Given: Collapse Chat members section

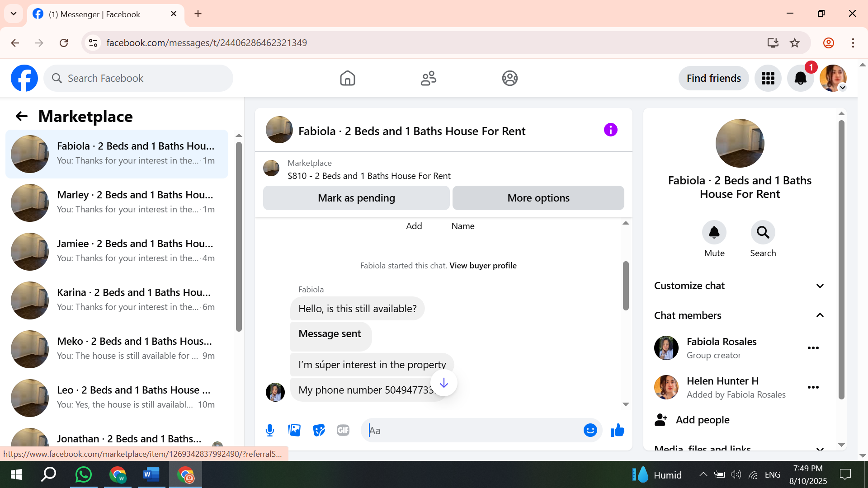Looking at the screenshot, I should (x=820, y=315).
